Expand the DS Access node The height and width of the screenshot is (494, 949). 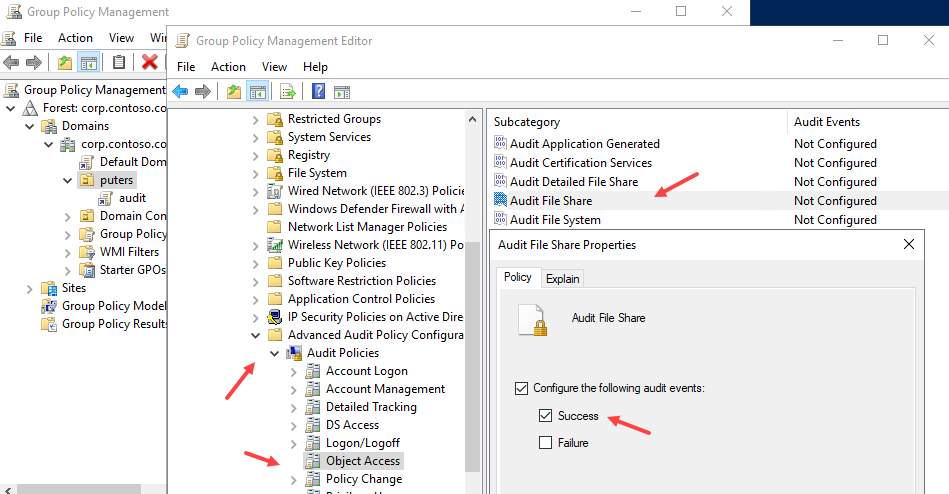pyautogui.click(x=294, y=426)
